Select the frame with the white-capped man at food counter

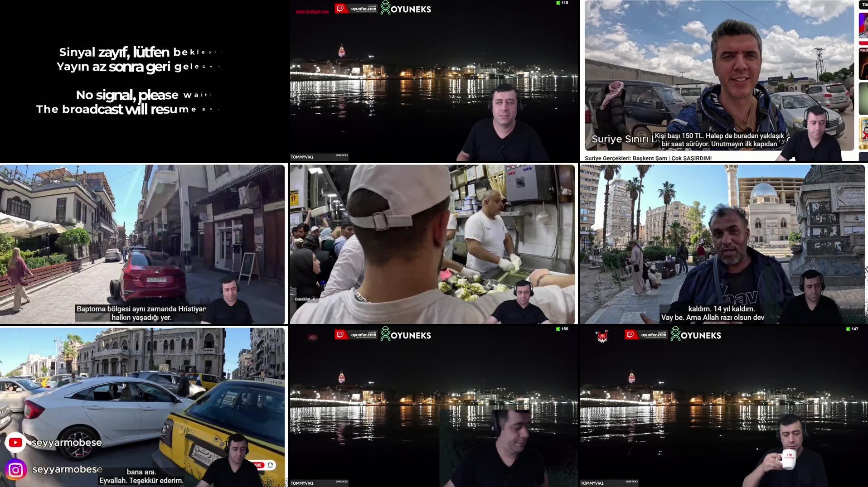click(x=433, y=244)
